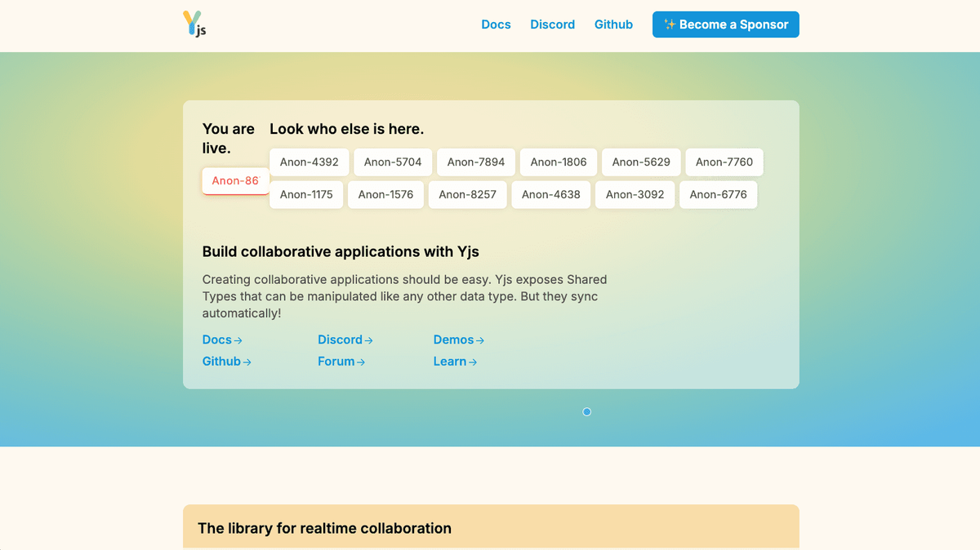Select the Anon-7894 user chip
The image size is (980, 550).
coord(476,162)
